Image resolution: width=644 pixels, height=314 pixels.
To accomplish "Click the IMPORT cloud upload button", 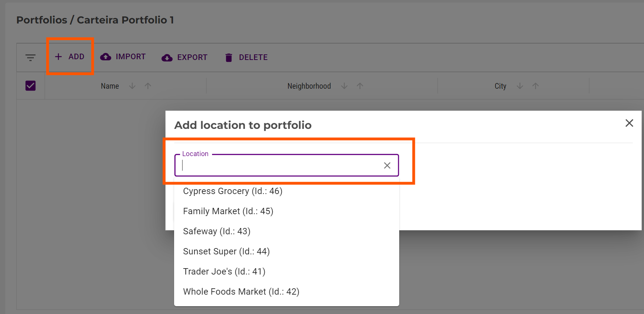I will [123, 57].
